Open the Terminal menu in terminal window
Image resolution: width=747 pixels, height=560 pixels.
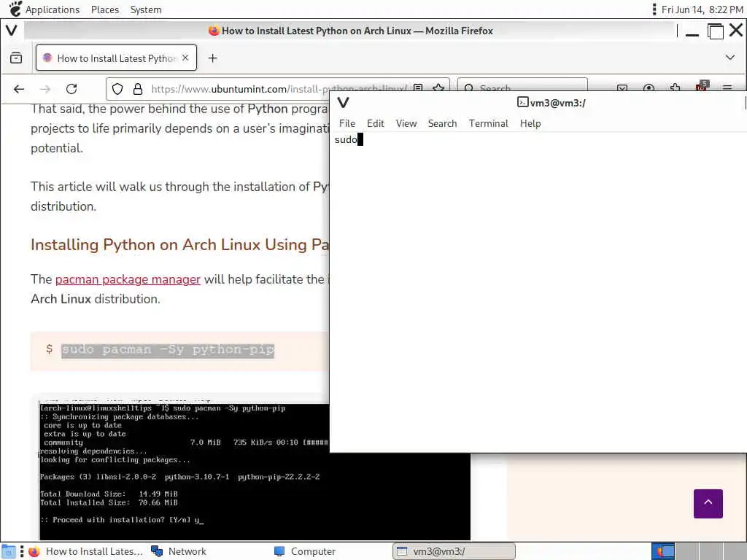[488, 123]
